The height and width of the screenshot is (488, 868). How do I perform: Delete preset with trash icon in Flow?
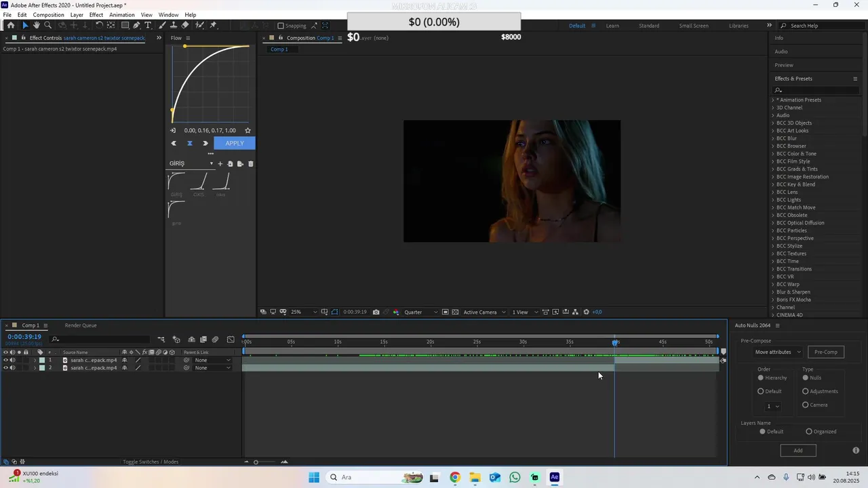coord(251,163)
